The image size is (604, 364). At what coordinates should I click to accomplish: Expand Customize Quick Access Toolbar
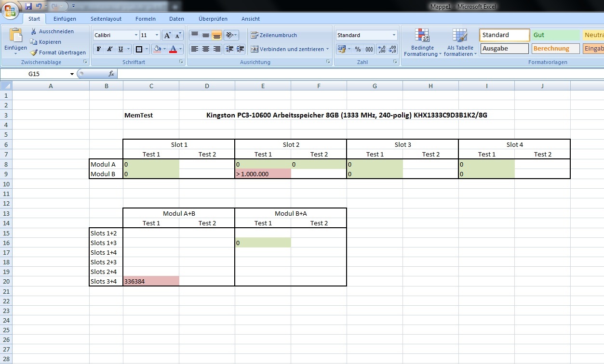point(73,6)
